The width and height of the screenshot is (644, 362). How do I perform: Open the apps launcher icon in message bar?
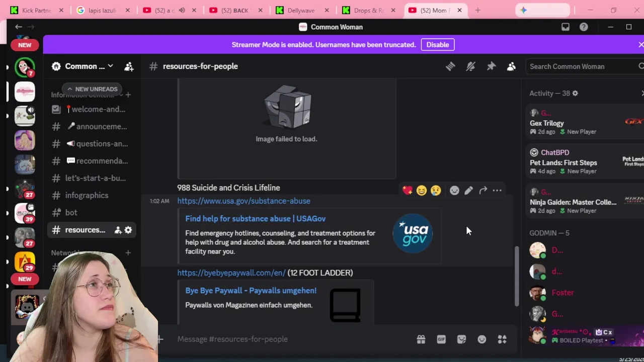tap(502, 339)
